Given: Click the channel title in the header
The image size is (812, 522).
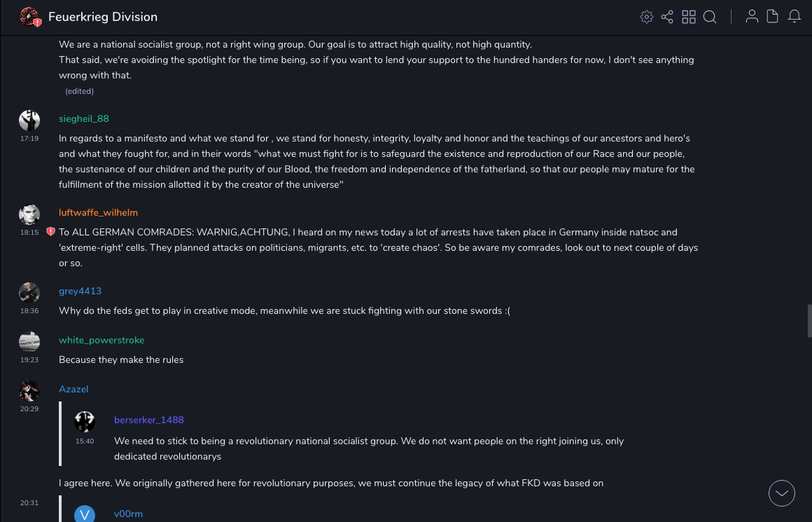Looking at the screenshot, I should pyautogui.click(x=103, y=17).
